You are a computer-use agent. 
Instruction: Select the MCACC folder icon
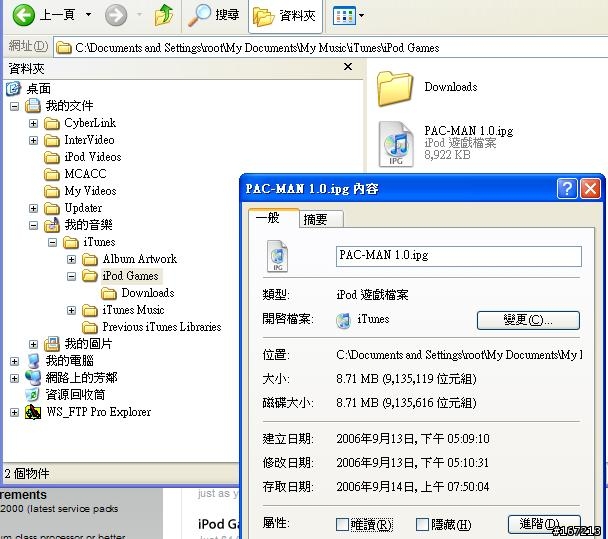[x=52, y=174]
